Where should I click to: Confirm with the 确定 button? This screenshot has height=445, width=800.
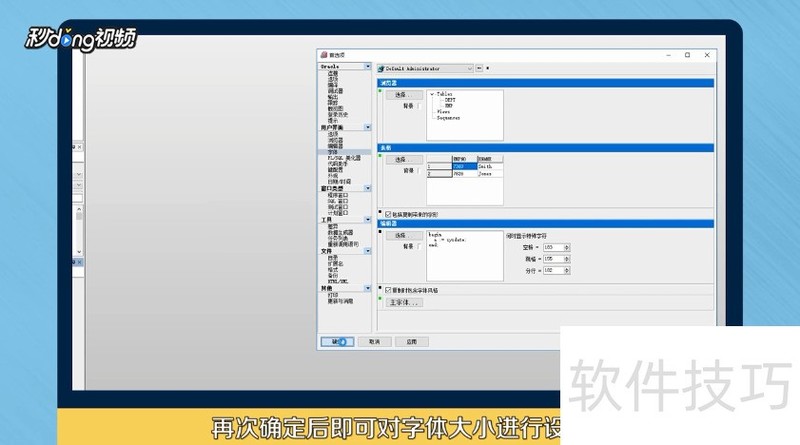337,342
